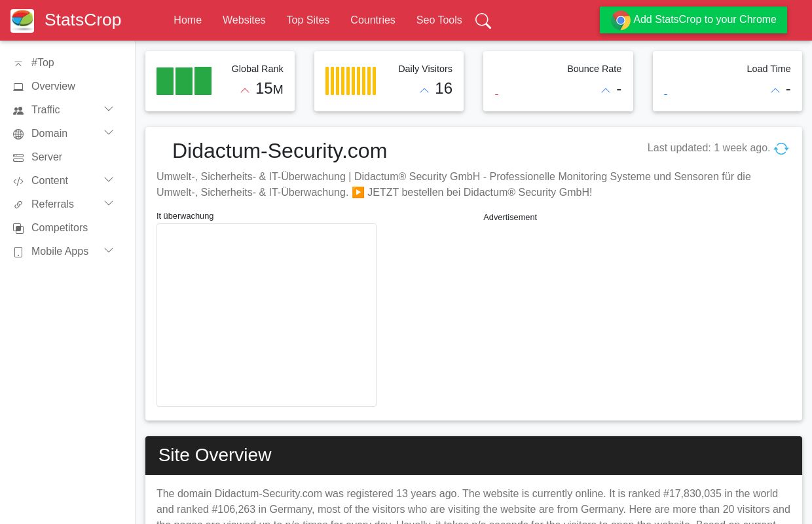
Task: Click the Referrals chain link icon
Action: click(x=18, y=205)
